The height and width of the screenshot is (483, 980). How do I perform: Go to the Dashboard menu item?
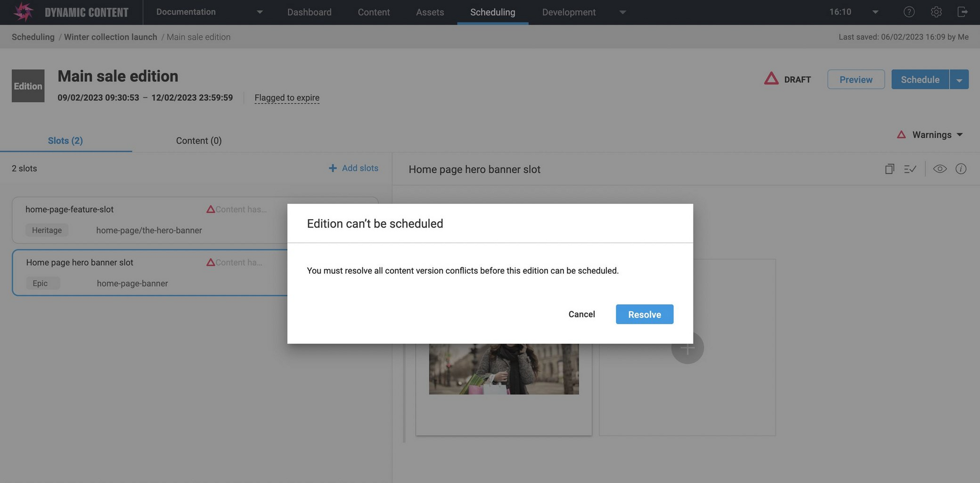point(309,12)
